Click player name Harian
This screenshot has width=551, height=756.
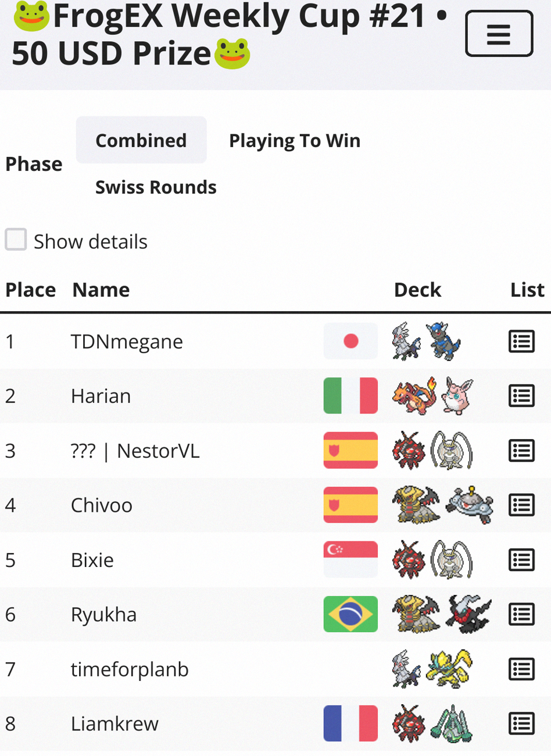[x=101, y=396]
